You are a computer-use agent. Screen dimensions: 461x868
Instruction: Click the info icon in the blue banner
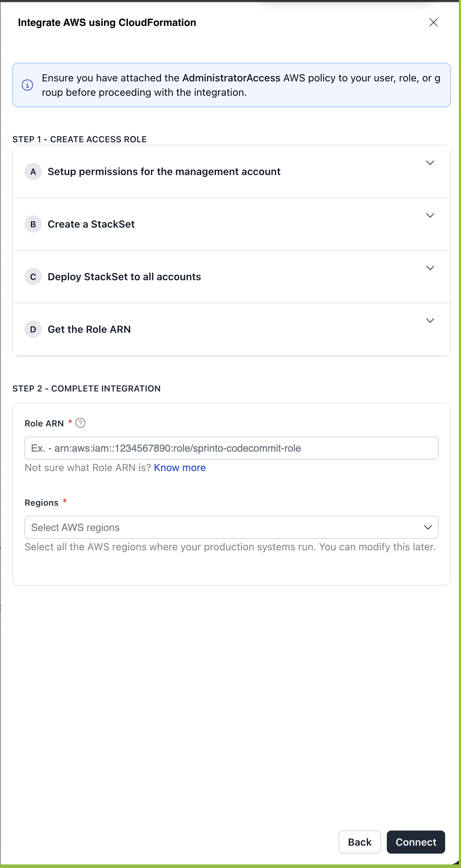(x=27, y=85)
